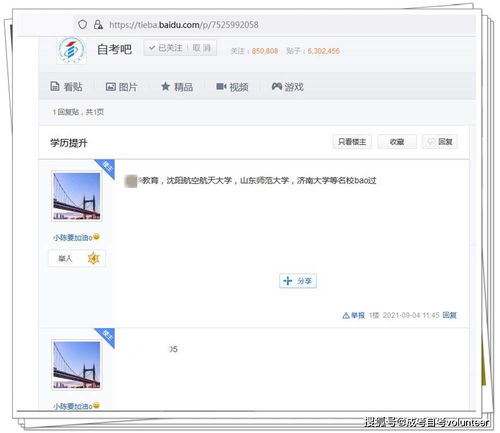500x433 pixels.
Task: Click the 看贴 document icon
Action: [55, 86]
